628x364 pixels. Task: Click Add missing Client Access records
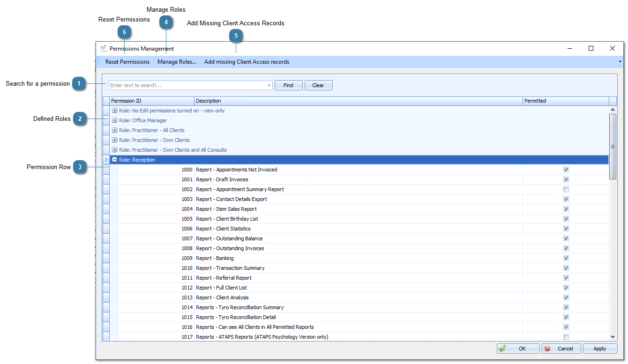click(x=247, y=62)
